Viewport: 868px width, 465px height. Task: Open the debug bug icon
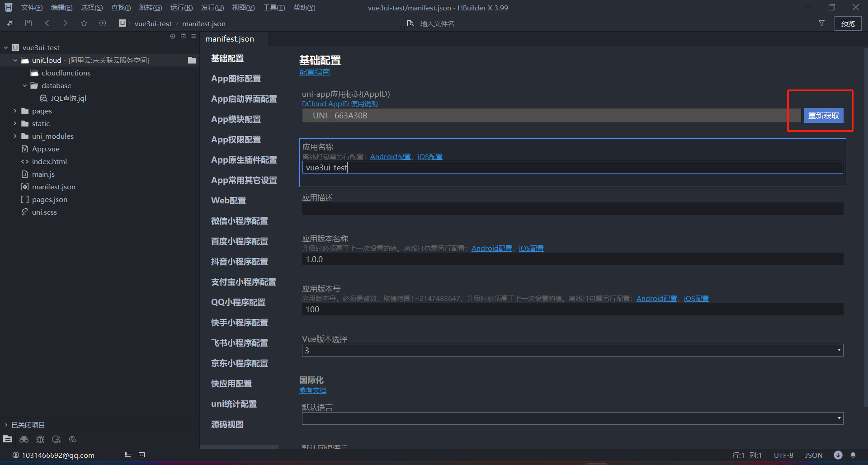pyautogui.click(x=40, y=439)
